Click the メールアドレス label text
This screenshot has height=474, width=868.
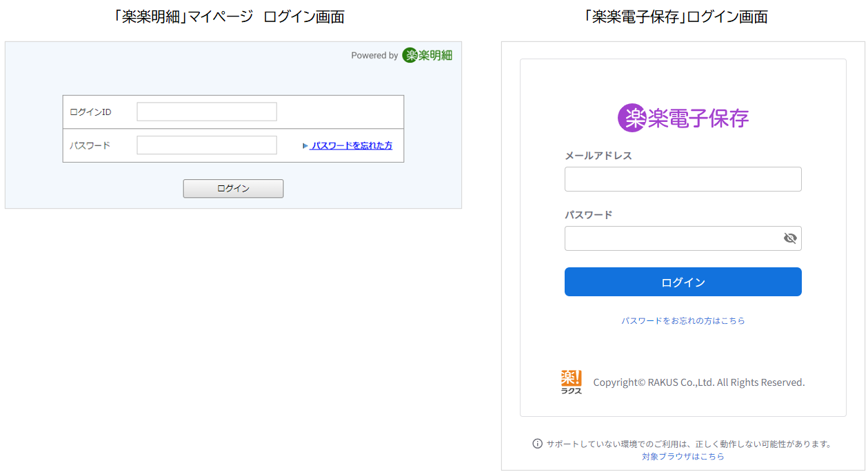pyautogui.click(x=598, y=156)
